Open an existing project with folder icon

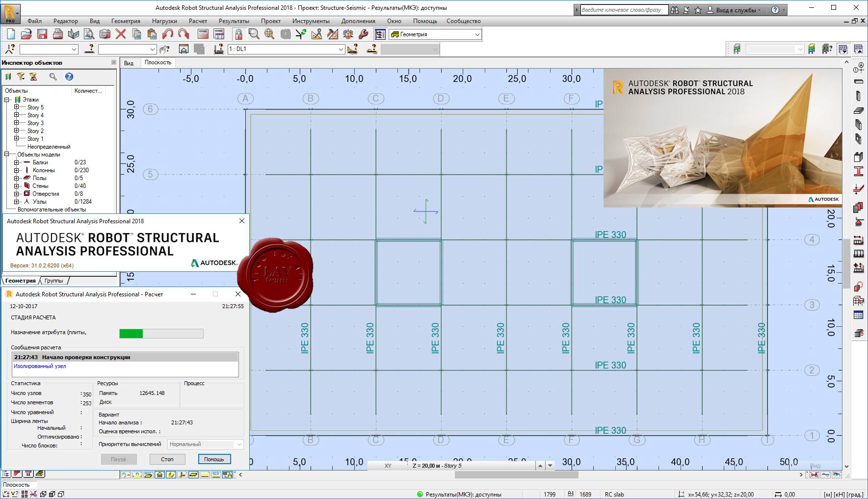[x=26, y=34]
